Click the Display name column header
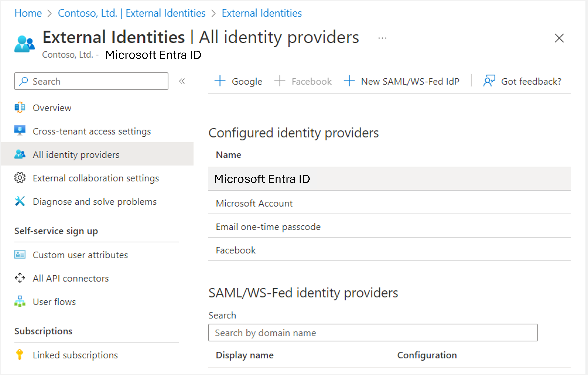 tap(245, 355)
